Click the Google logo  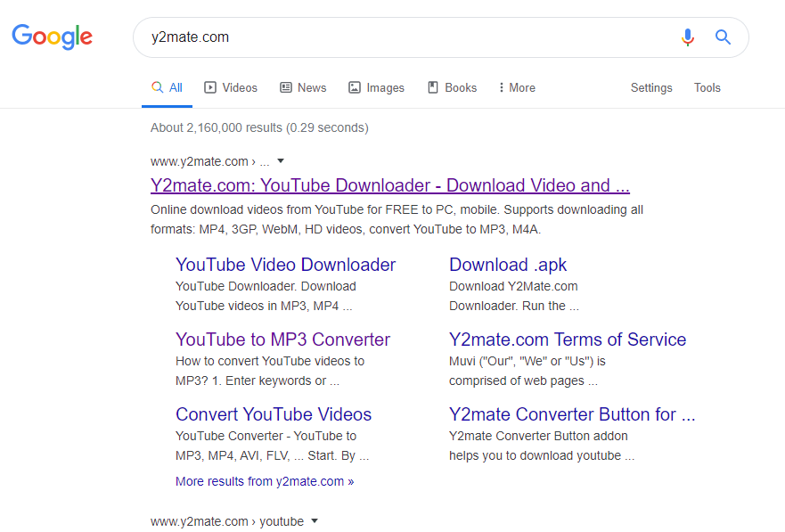tap(52, 37)
